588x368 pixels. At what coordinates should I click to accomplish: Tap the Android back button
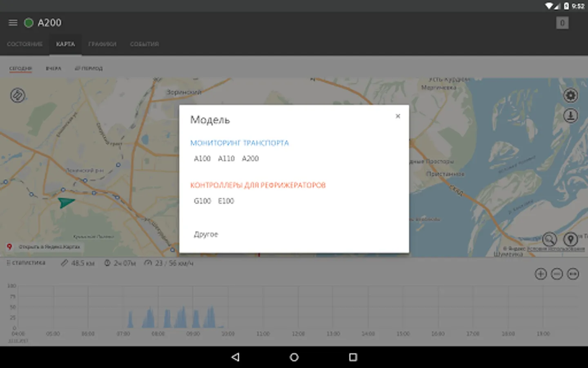235,357
